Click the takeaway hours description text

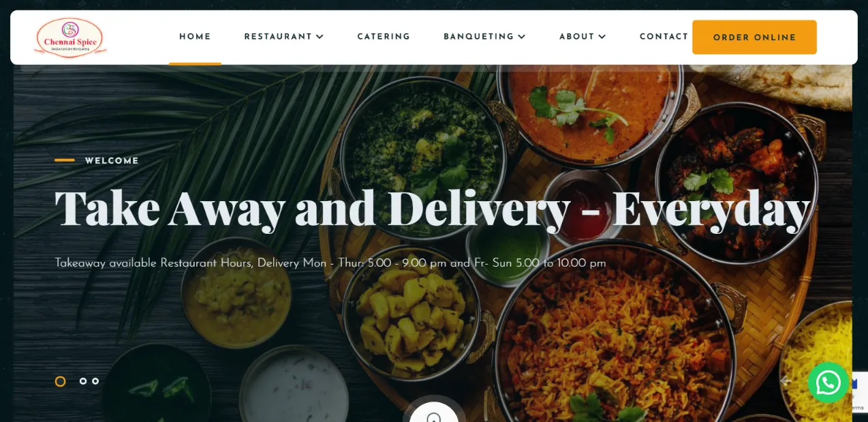pos(330,263)
